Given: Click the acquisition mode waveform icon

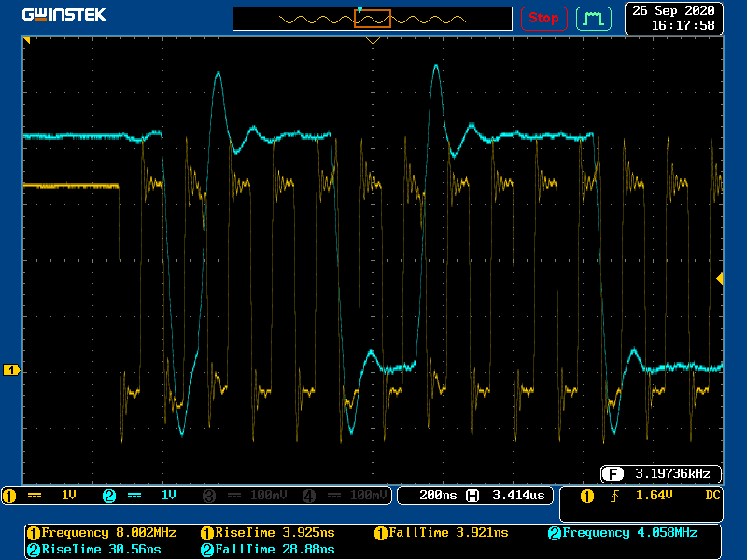Looking at the screenshot, I should click(x=594, y=18).
